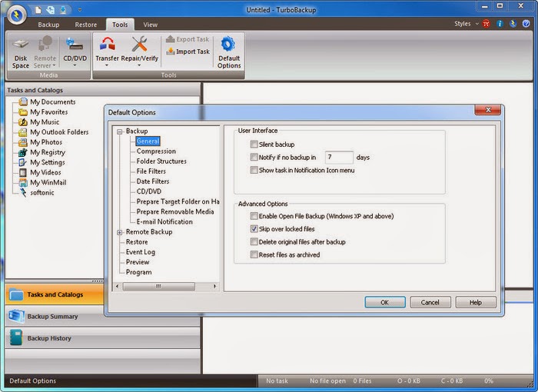Click the help question mark icon at top right
Image resolution: width=538 pixels, height=392 pixels.
coord(526,24)
